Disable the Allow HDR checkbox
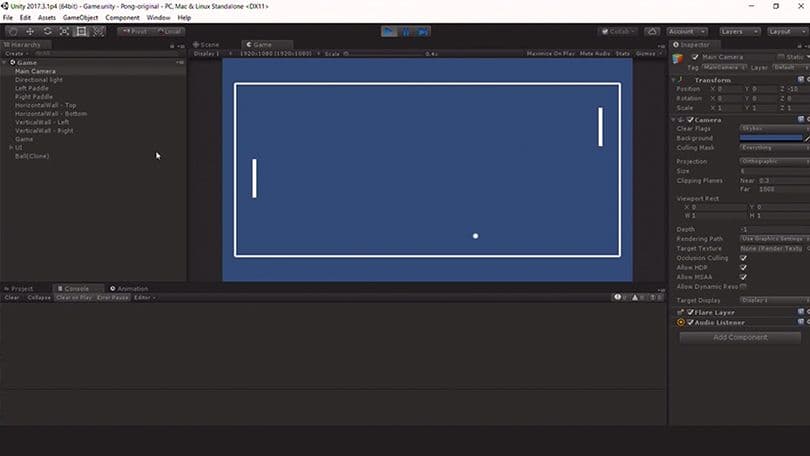The image size is (810, 456). pyautogui.click(x=743, y=267)
